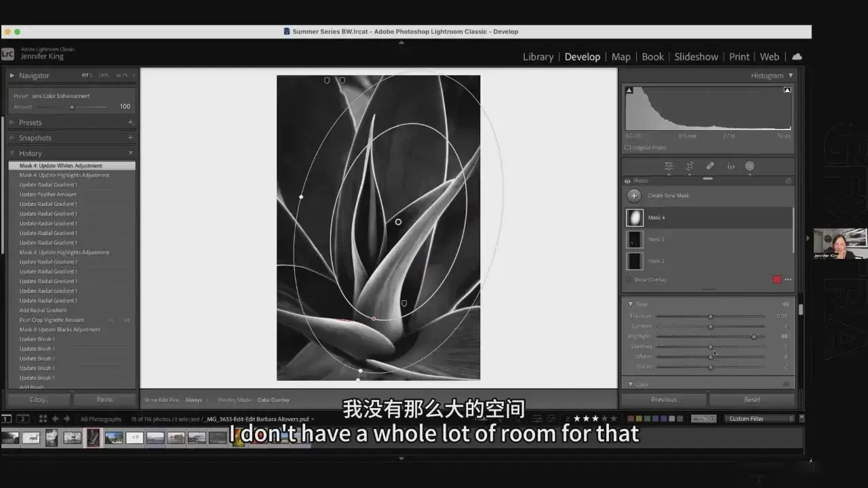Screen dimensions: 868x488
Task: Click the cloud sync status icon
Action: 797,57
